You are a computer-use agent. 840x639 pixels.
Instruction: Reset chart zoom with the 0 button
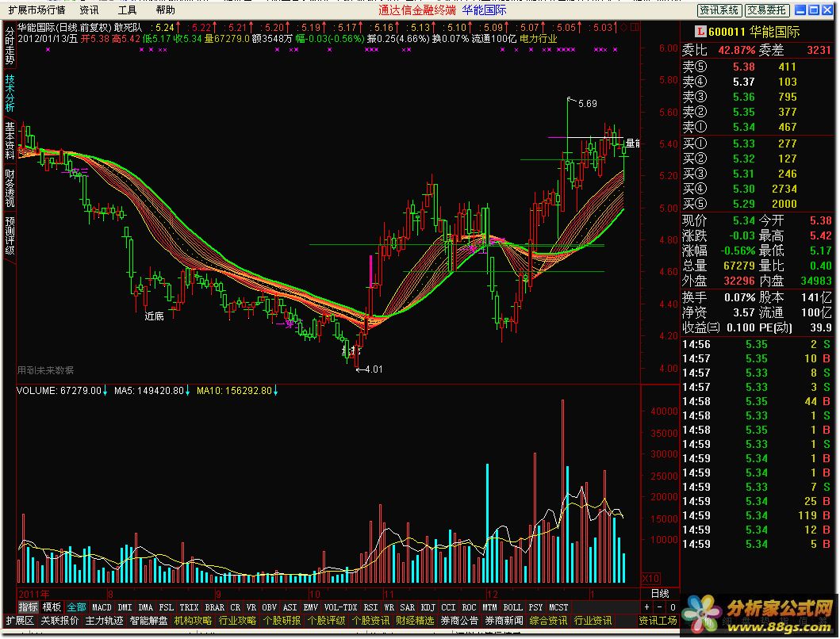pos(673,607)
